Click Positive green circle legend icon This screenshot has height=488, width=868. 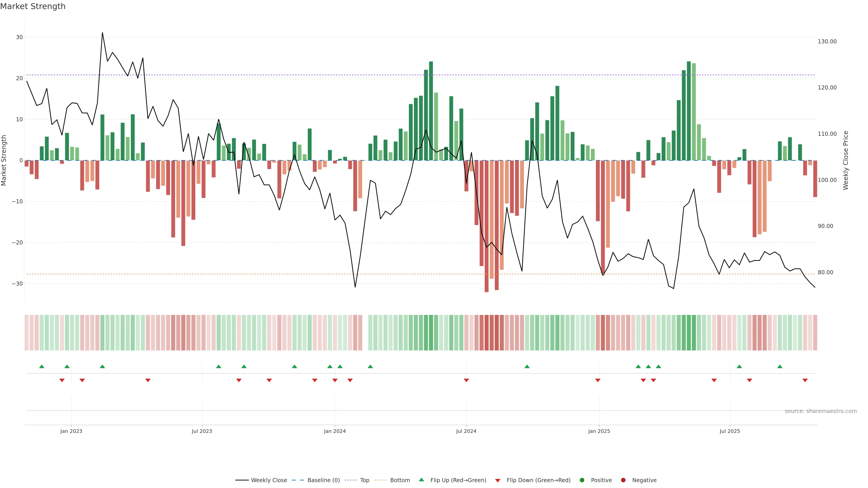pos(582,480)
